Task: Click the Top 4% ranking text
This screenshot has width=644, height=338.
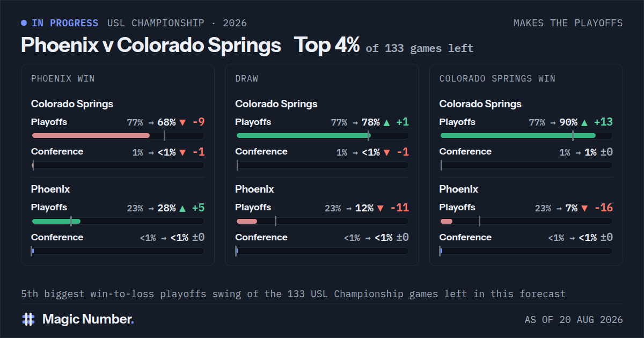Action: (x=327, y=46)
